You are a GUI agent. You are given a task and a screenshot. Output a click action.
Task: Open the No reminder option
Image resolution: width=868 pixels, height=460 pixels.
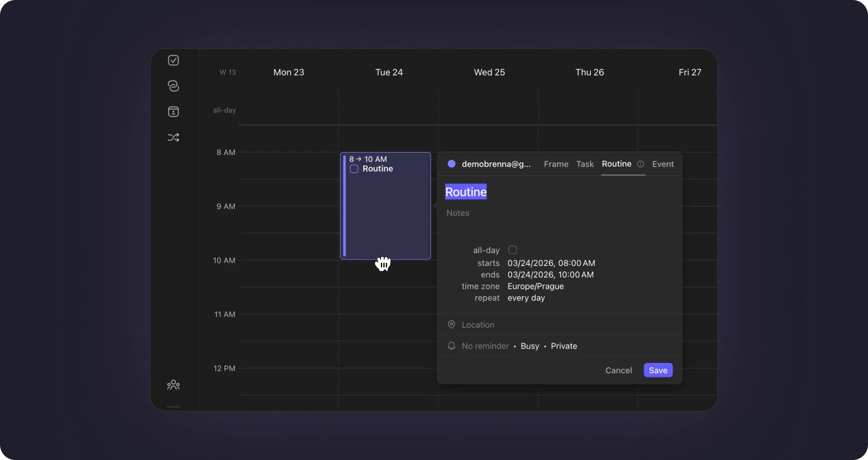485,346
